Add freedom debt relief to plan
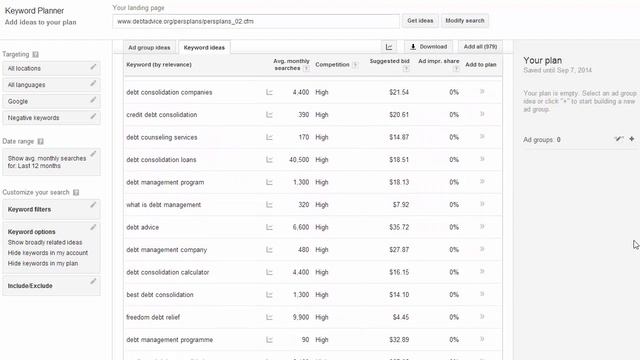 click(x=482, y=316)
